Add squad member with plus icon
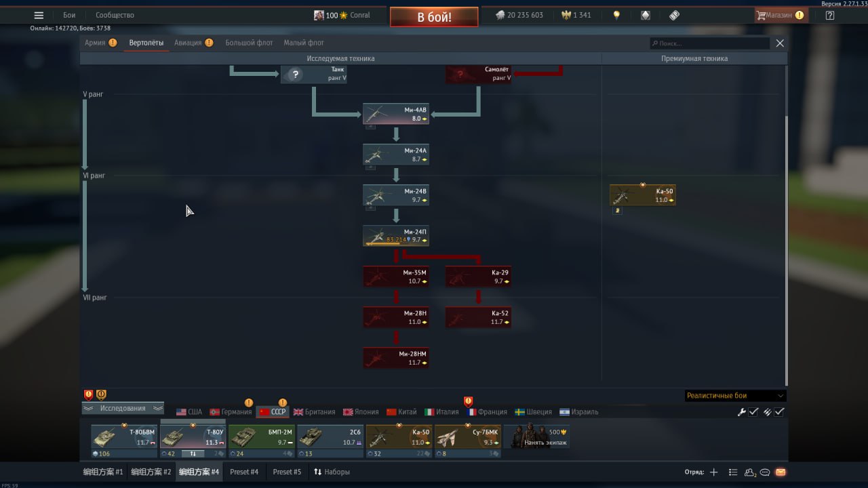Image resolution: width=868 pixels, height=488 pixels. [713, 472]
